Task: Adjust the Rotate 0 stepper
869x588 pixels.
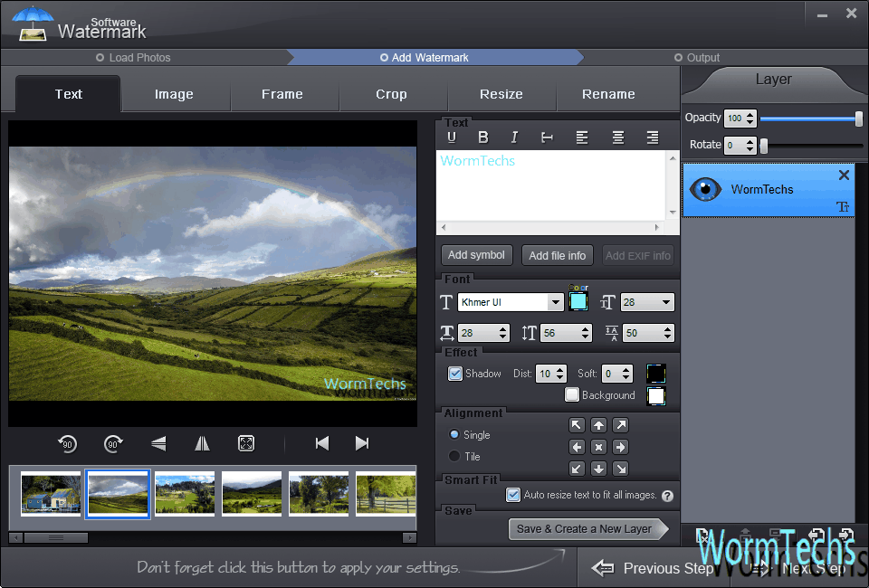Action: point(750,145)
